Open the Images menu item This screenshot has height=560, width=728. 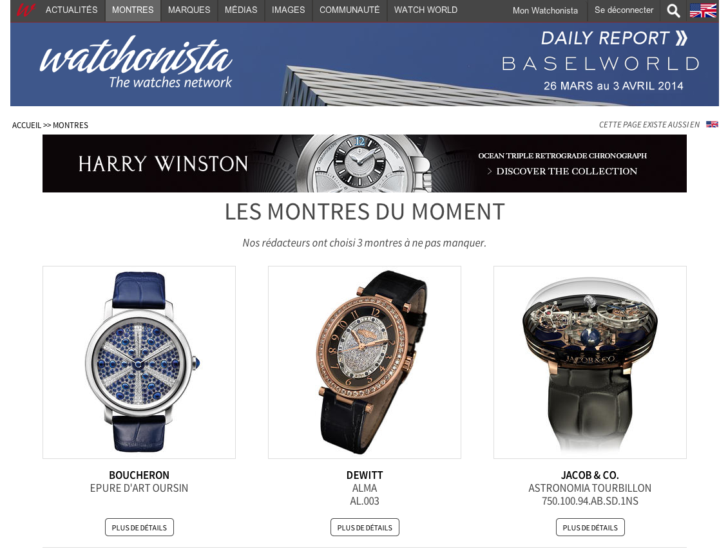[289, 10]
